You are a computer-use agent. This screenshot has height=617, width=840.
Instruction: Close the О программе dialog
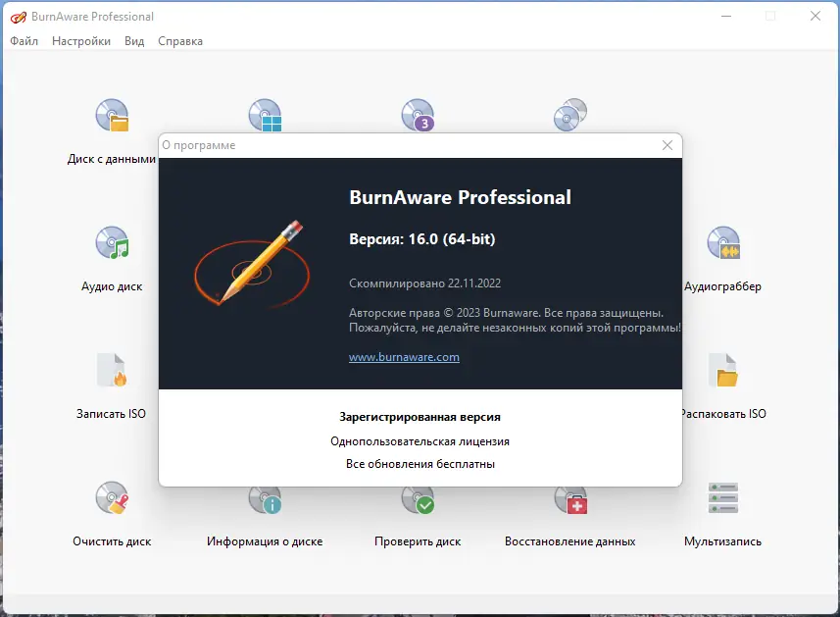click(667, 145)
